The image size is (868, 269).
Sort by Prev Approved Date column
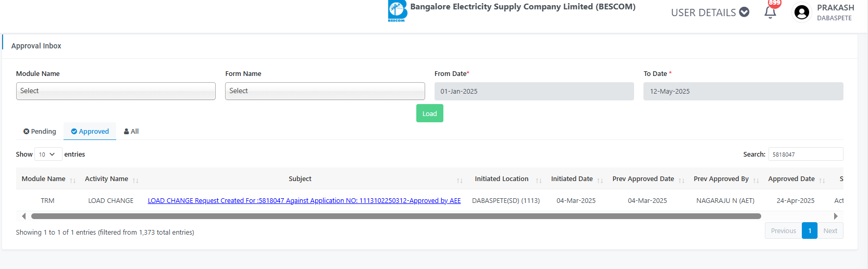tap(643, 179)
